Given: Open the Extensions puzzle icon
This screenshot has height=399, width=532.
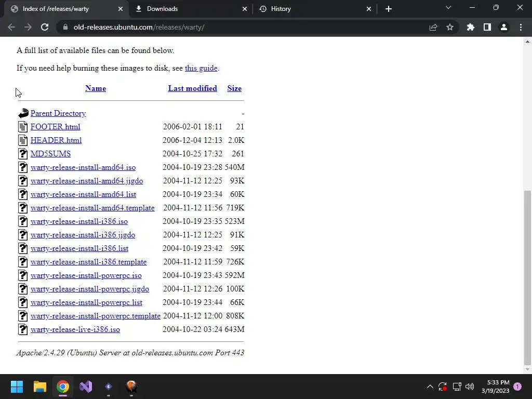Looking at the screenshot, I should point(471,27).
